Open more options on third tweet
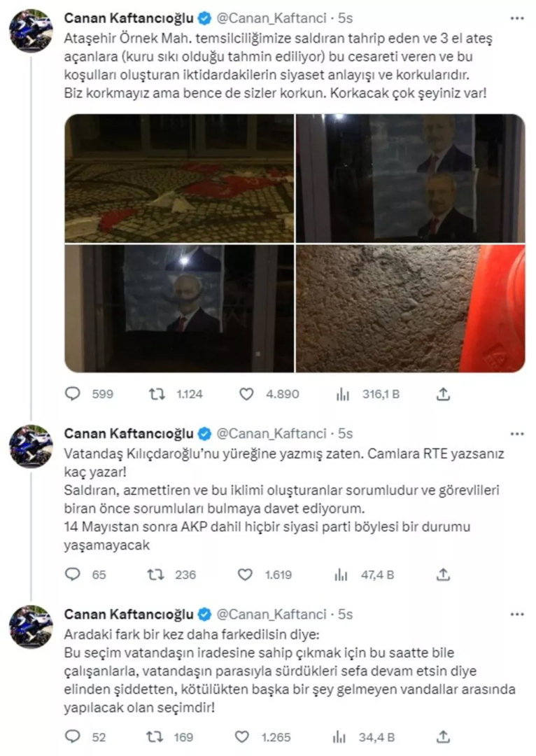This screenshot has height=756, width=536. pos(516,614)
